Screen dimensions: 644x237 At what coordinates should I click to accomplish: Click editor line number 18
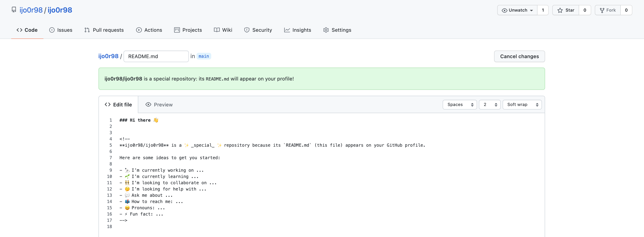click(x=109, y=226)
